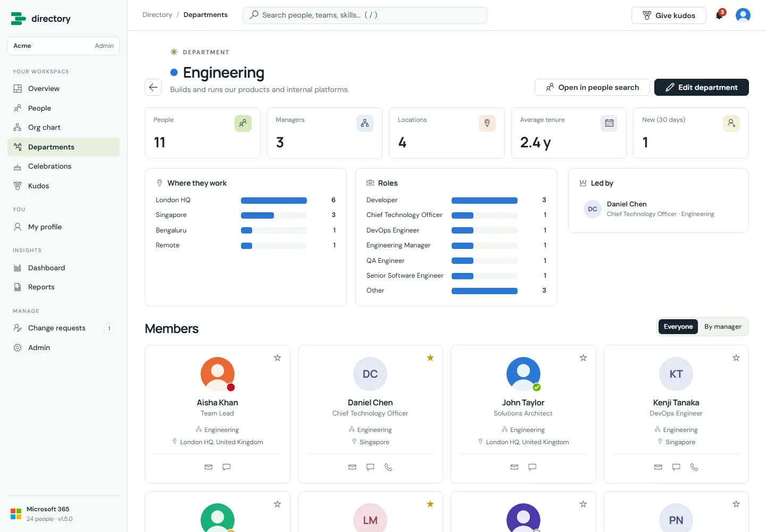Open Daniel Chen's Led by entry
Viewport: 766px width, 532px height.
pyautogui.click(x=659, y=209)
